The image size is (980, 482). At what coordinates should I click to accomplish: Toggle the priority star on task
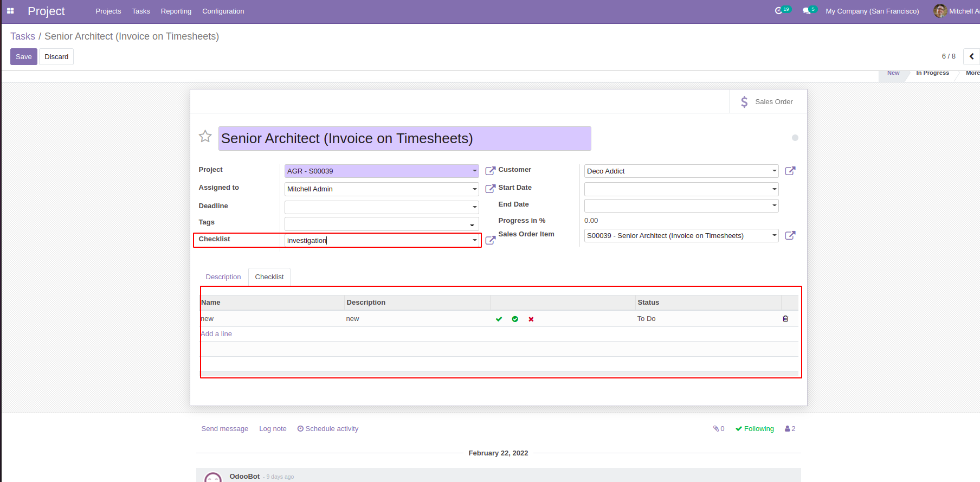point(205,136)
